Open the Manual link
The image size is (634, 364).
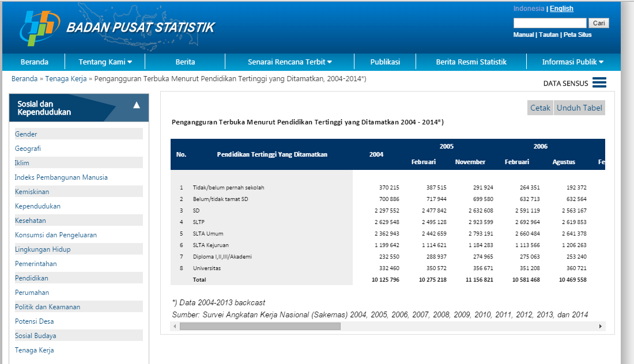coord(523,35)
